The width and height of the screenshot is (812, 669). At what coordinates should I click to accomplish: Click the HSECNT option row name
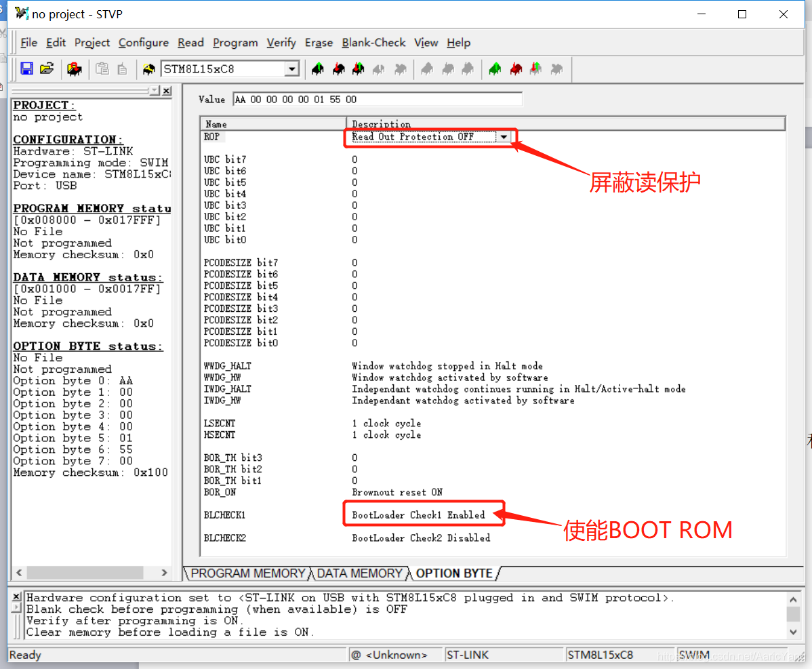pyautogui.click(x=220, y=435)
